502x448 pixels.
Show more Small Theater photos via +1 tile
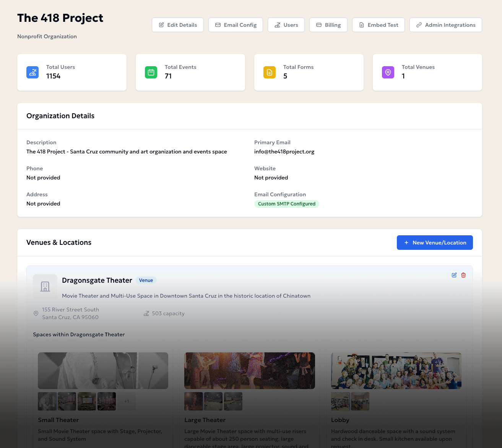[127, 401]
